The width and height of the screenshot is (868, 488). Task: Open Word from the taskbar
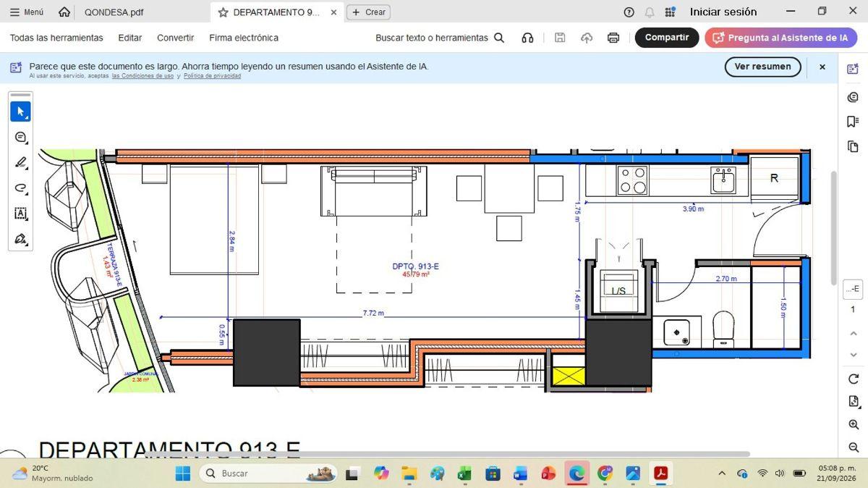(x=520, y=474)
